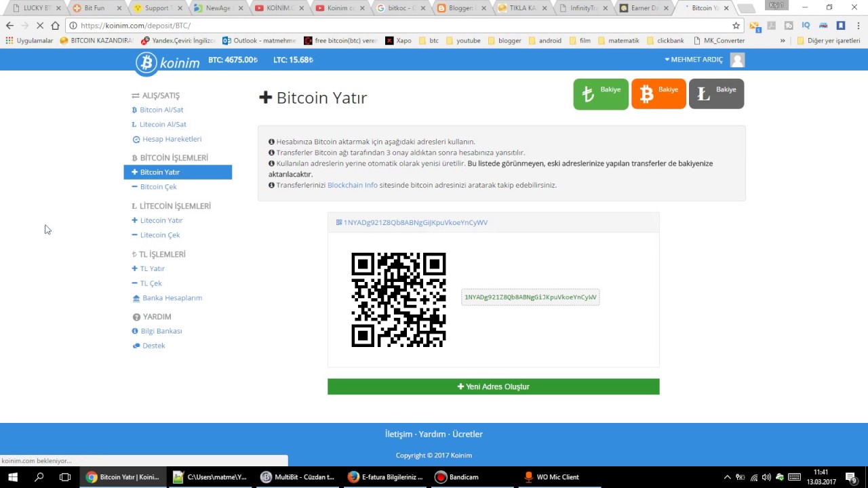Open the Ücretler footer link

click(467, 434)
